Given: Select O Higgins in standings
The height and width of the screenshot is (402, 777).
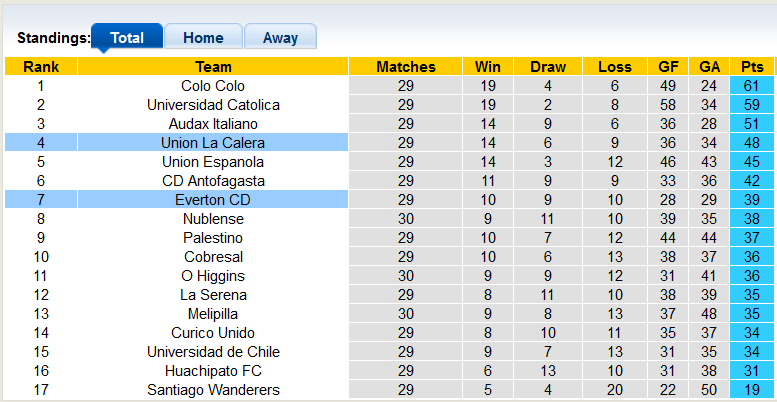Looking at the screenshot, I should click(213, 276).
